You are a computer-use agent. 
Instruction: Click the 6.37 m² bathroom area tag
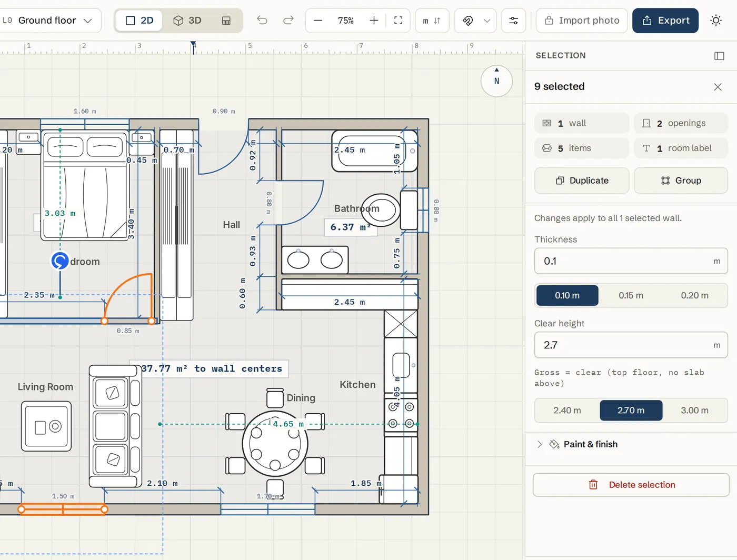pyautogui.click(x=351, y=227)
